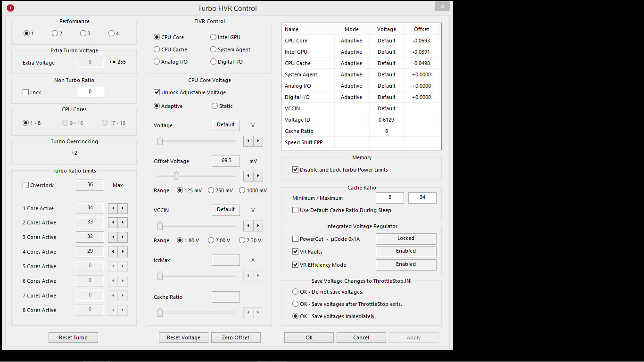Screen dimensions: 644x362
Task: Choose Analog I/O in FIVR Control
Action: (171, 62)
